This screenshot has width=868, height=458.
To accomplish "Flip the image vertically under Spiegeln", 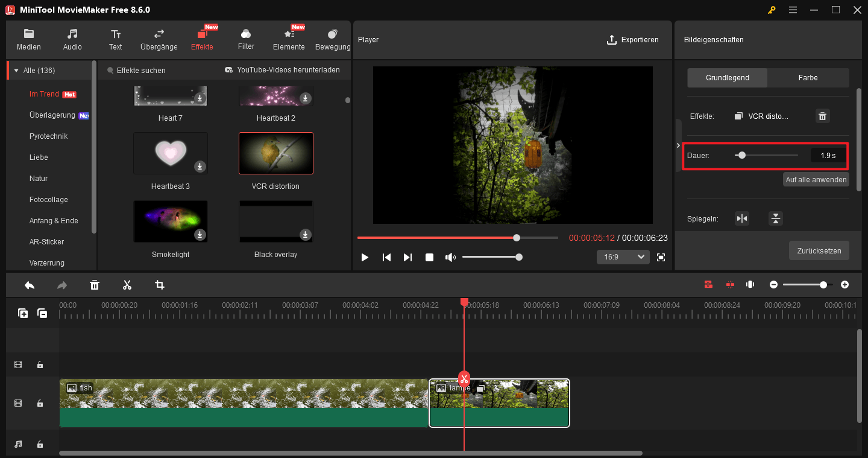I will (775, 218).
